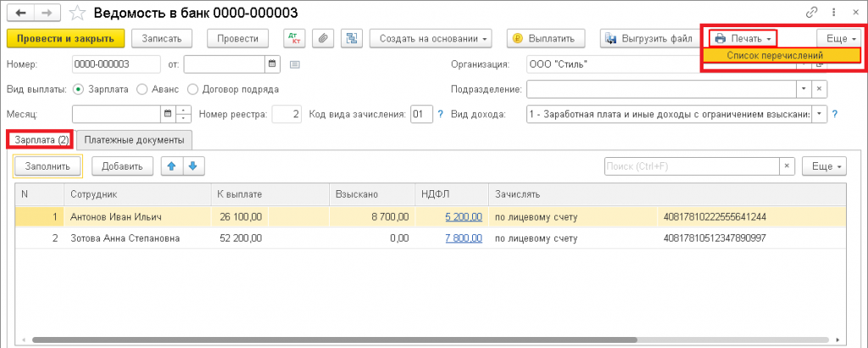Expand the Подразделение dropdown arrow
The width and height of the screenshot is (868, 348).
point(804,88)
